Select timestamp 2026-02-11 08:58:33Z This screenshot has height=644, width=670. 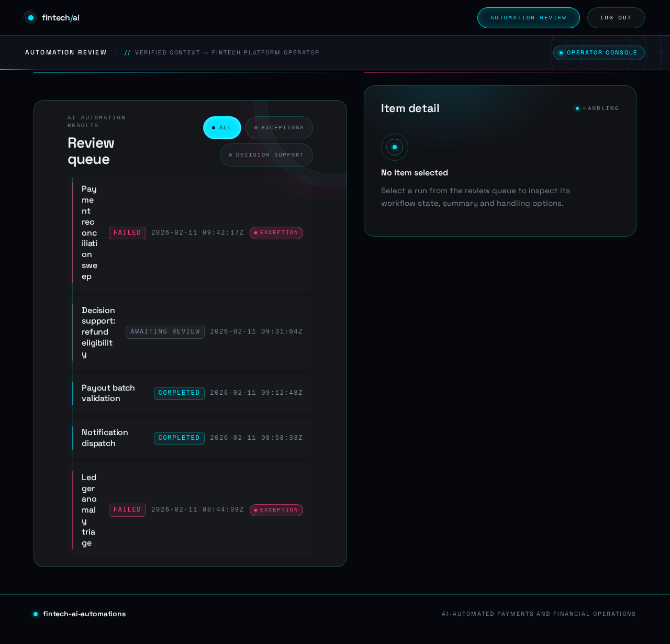point(256,438)
